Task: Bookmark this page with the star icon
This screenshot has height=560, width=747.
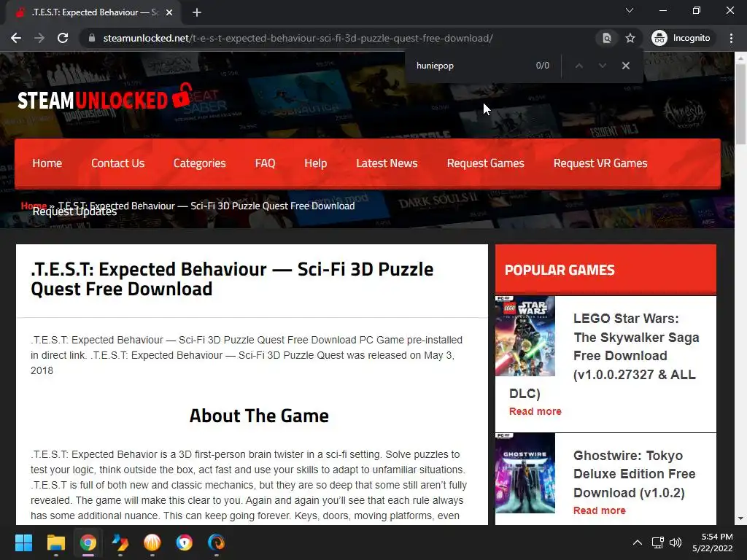Action: click(x=630, y=38)
